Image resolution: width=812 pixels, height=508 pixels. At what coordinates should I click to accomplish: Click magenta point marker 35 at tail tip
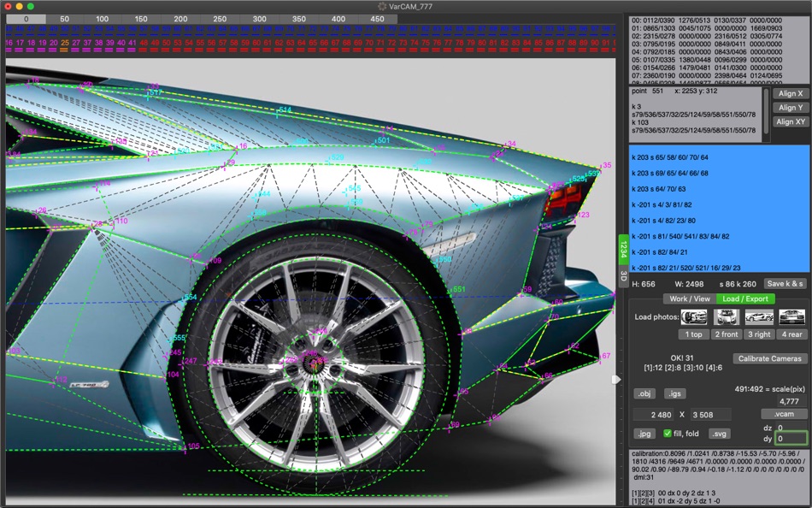coord(606,165)
